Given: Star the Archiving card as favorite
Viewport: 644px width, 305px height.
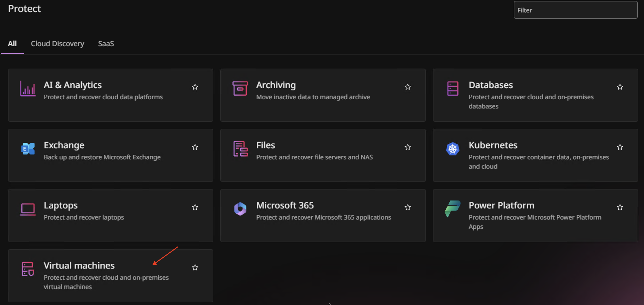Looking at the screenshot, I should click(x=408, y=87).
